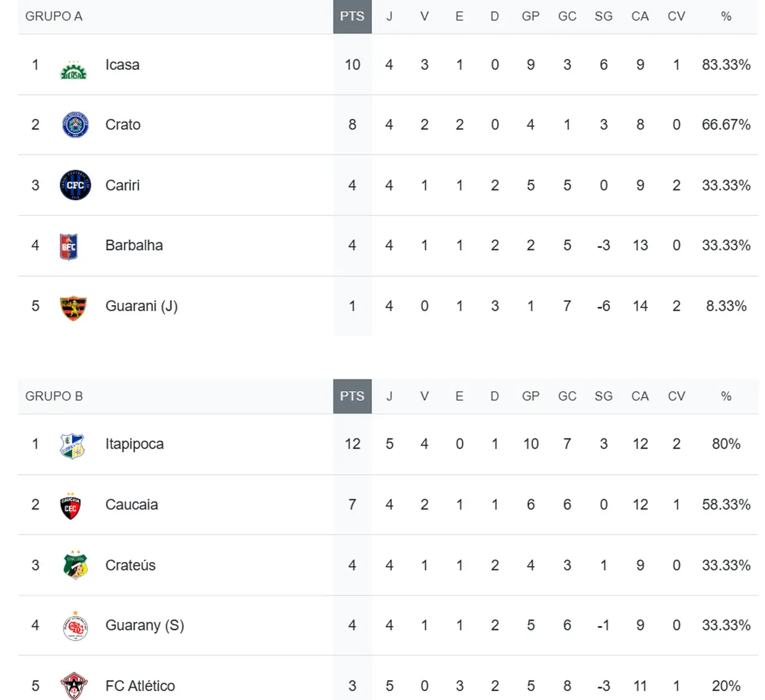
Task: Open the Crato team name link
Action: pos(123,125)
